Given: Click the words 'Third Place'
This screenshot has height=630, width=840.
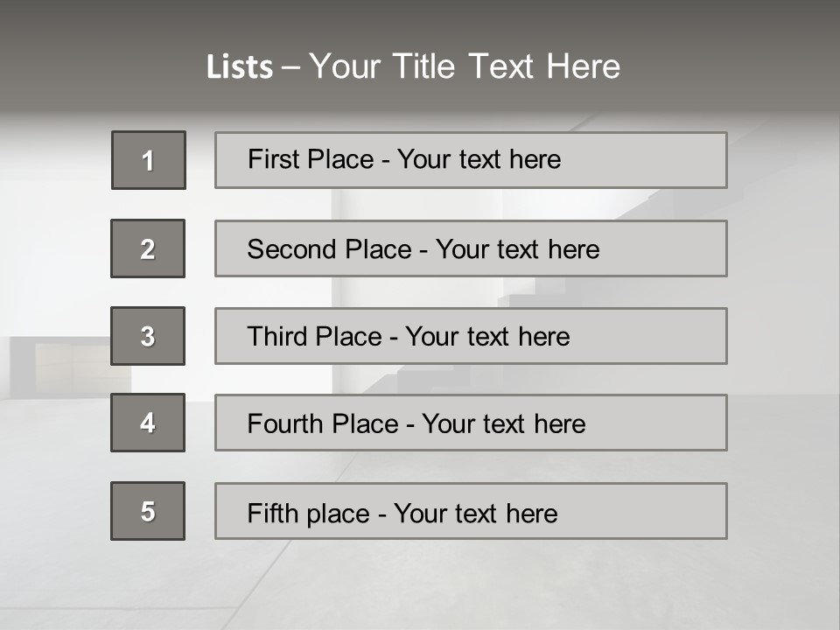Looking at the screenshot, I should click(x=315, y=336).
